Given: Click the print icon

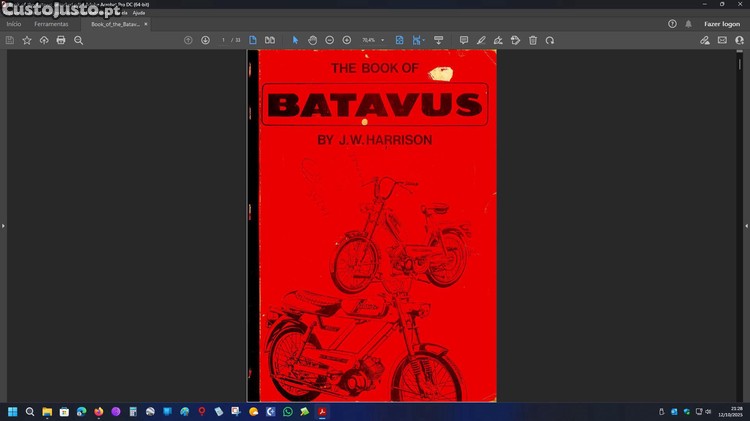Looking at the screenshot, I should (61, 40).
